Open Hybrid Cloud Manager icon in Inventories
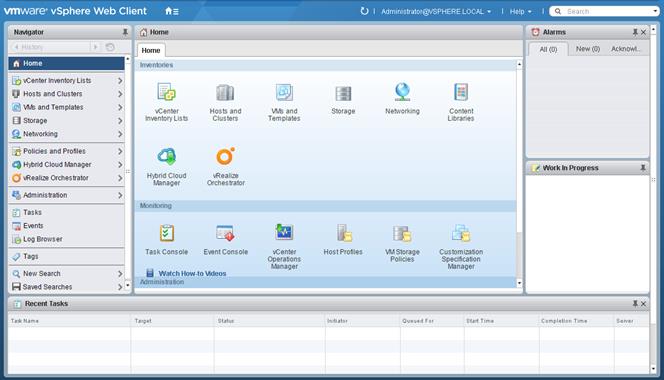 tap(166, 156)
